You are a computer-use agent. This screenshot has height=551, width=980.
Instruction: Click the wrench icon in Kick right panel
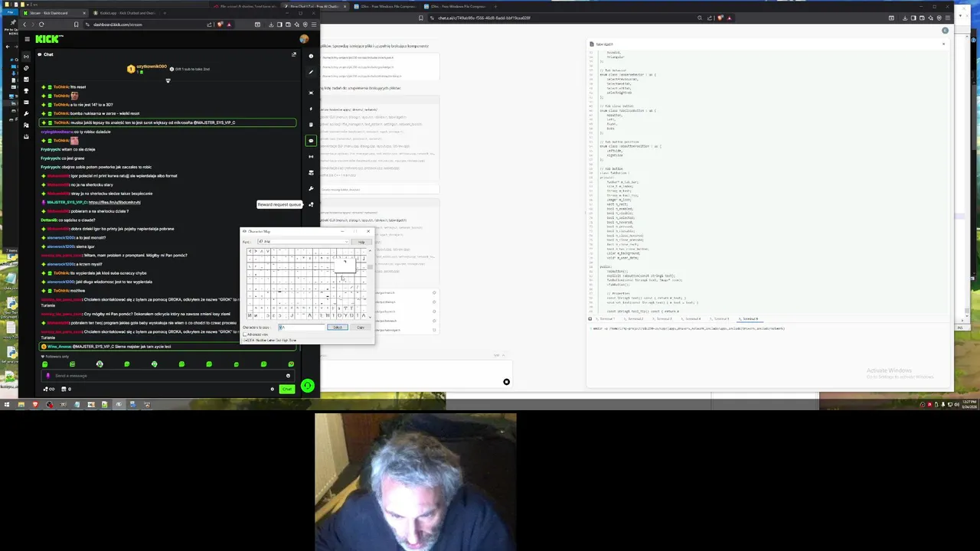pyautogui.click(x=311, y=188)
